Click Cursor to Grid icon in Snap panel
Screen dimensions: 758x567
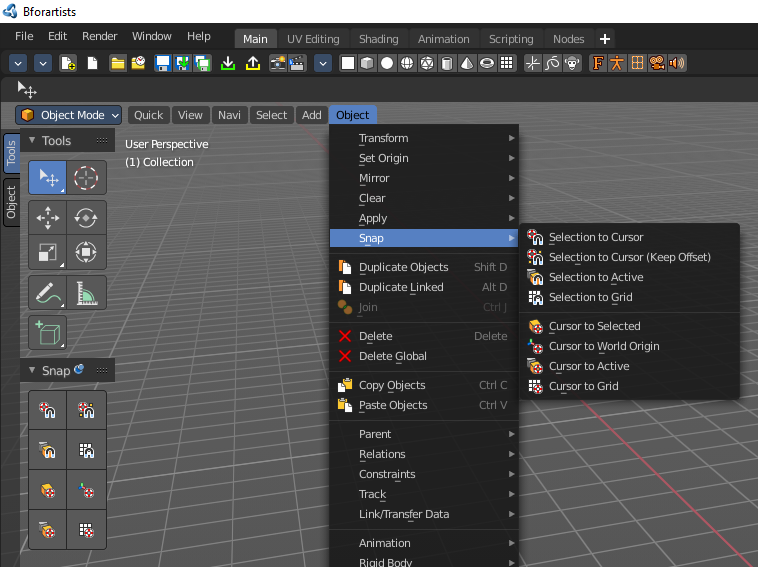[x=86, y=530]
